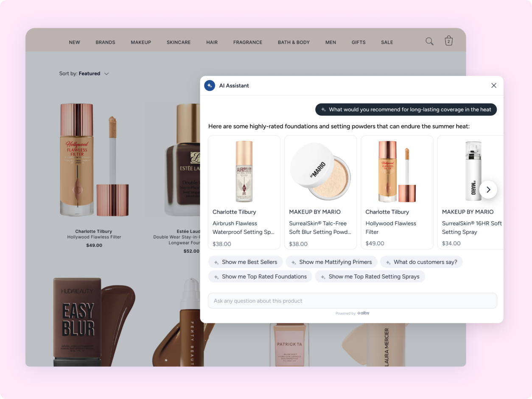Click Show me Best Sellers suggestion
Screen dimensions: 532x399
[246, 262]
